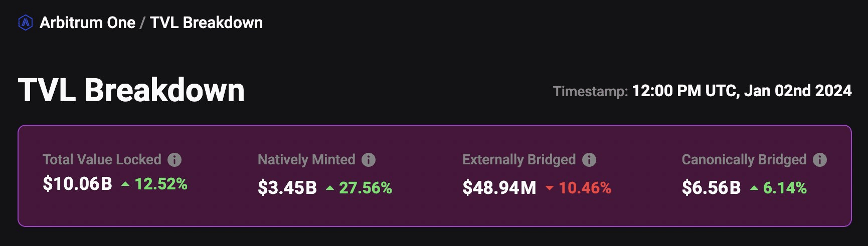Click the $48.94M externally bridged value
This screenshot has width=868, height=246.
coord(499,188)
